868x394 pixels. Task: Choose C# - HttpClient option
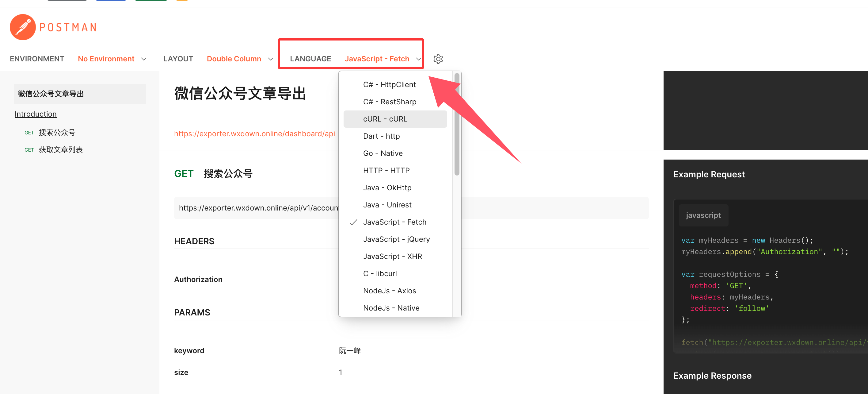pos(389,85)
